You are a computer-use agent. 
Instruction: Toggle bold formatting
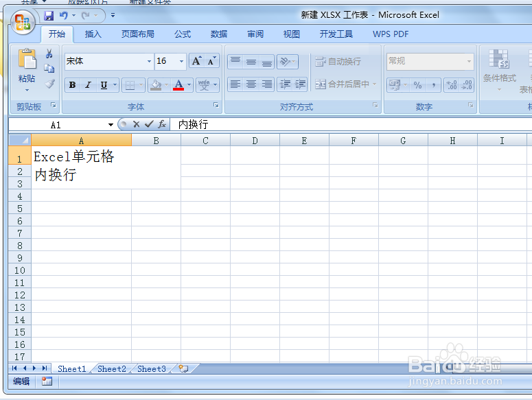tap(72, 85)
